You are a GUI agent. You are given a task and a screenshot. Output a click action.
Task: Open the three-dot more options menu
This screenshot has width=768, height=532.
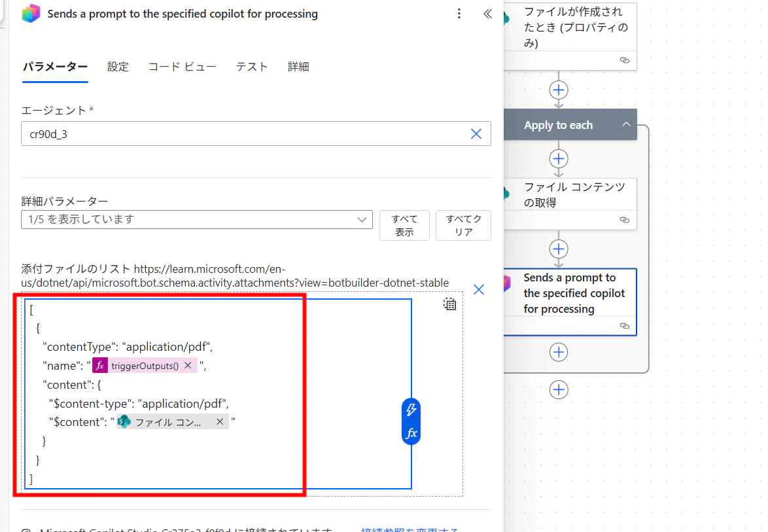pyautogui.click(x=459, y=14)
